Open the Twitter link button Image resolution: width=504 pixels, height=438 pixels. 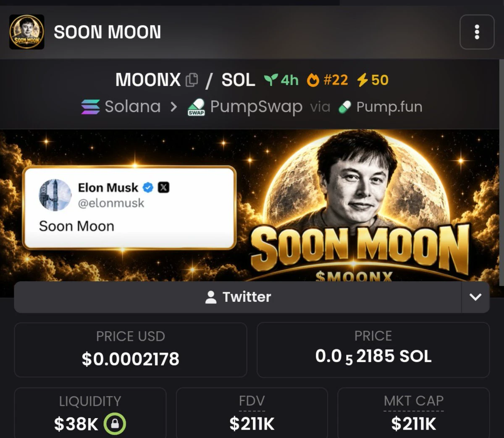(x=238, y=297)
